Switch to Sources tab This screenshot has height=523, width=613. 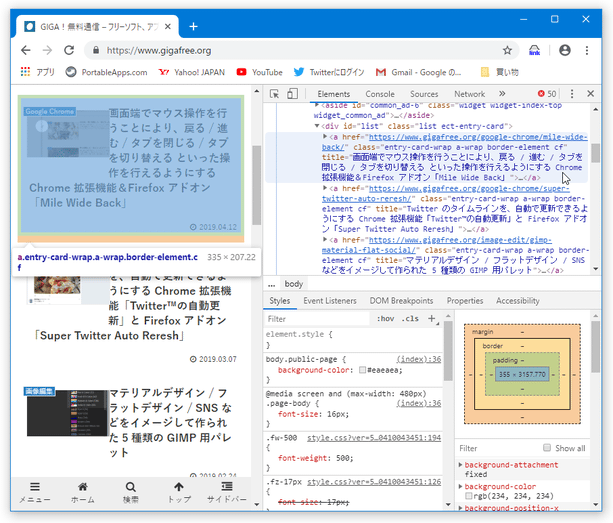[x=424, y=94]
